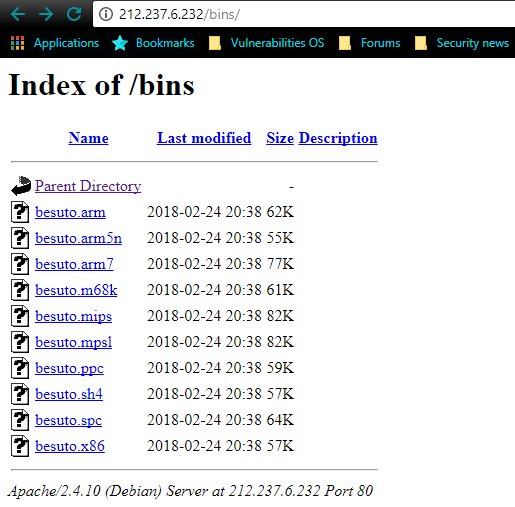
Task: Click the unknown-file icon beside besuto.arm5n
Action: pos(20,238)
